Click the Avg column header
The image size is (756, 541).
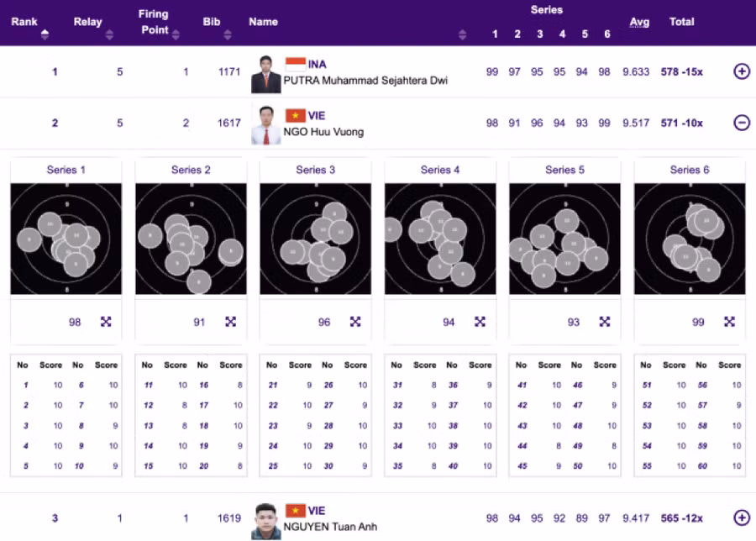point(639,22)
